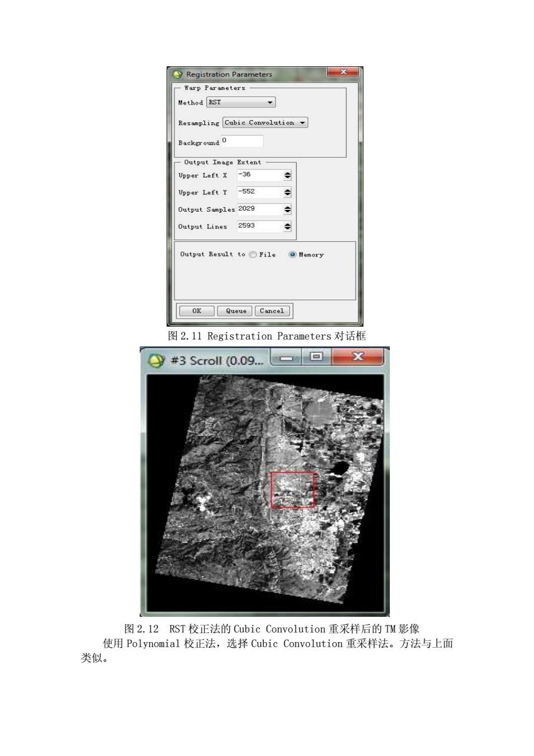Maximize the #3 Scroll window

(316, 357)
